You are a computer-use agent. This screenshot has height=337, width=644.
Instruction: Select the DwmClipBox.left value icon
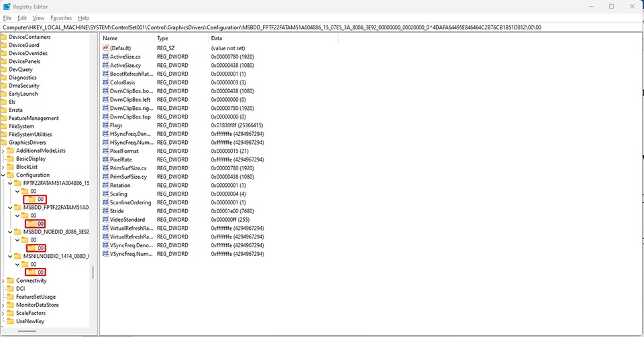105,100
